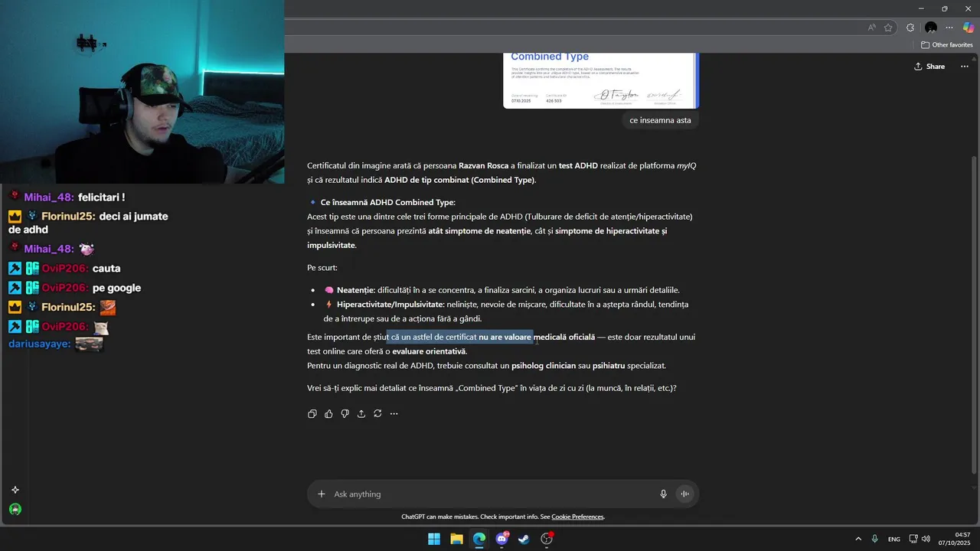Click the bold 'Razvan Rosca' name

[x=484, y=165]
